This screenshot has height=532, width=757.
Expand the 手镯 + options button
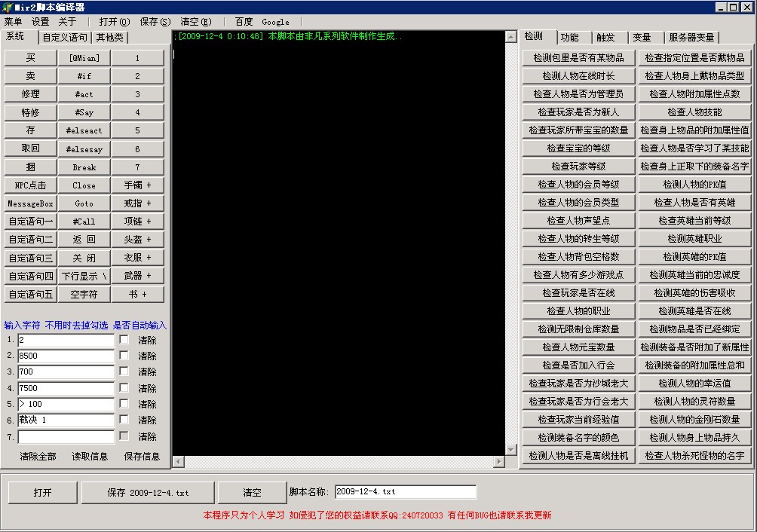pyautogui.click(x=137, y=185)
